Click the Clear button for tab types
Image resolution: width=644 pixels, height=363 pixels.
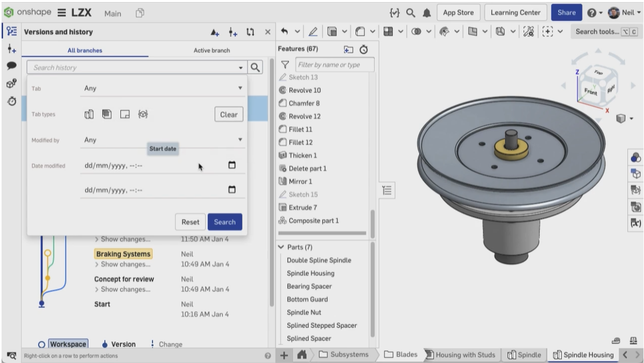click(x=229, y=115)
